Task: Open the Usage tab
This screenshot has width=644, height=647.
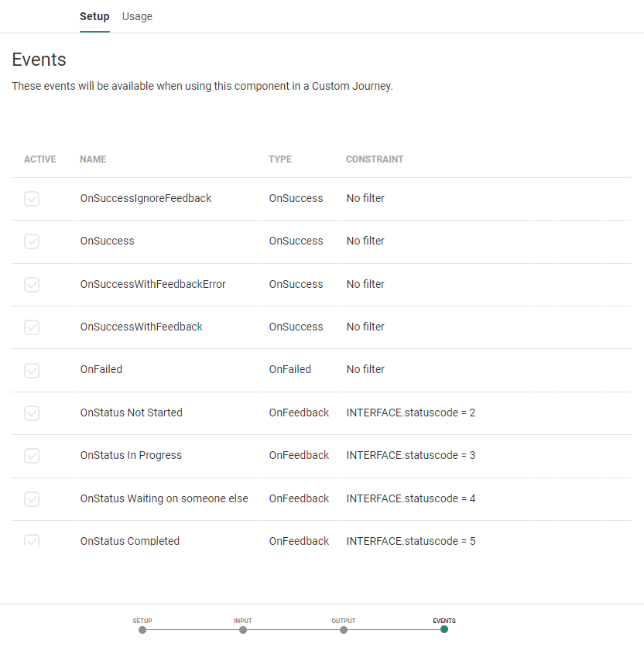Action: pos(137,16)
